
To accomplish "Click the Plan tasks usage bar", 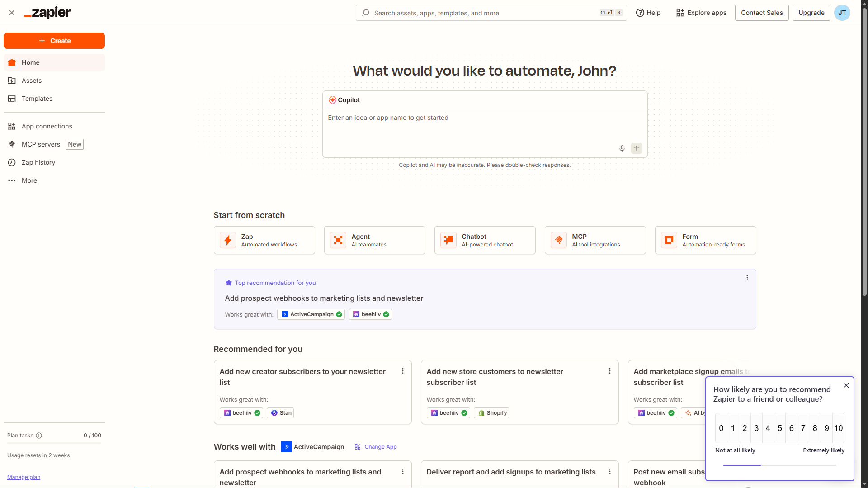I will pos(54,443).
